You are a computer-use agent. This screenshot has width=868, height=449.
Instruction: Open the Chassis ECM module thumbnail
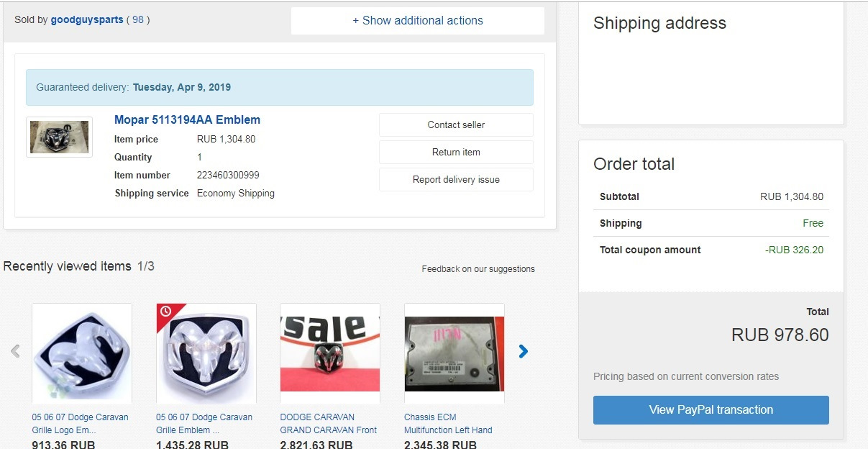pyautogui.click(x=454, y=353)
